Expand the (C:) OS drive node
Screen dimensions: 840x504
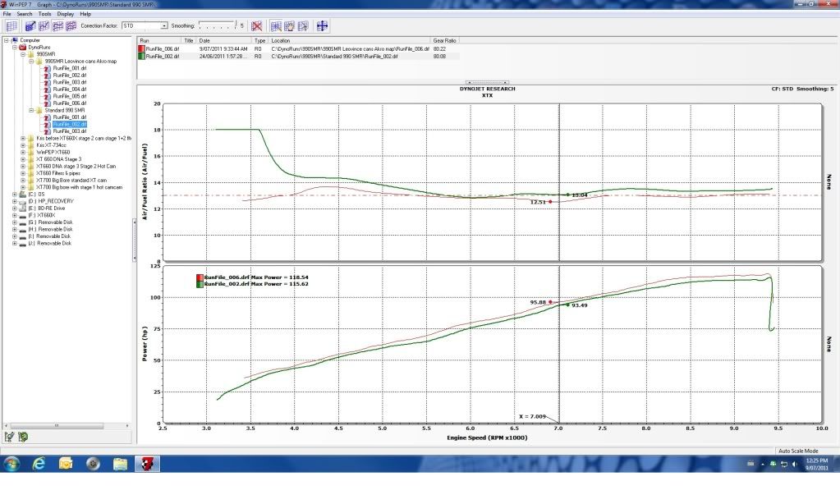pyautogui.click(x=15, y=195)
